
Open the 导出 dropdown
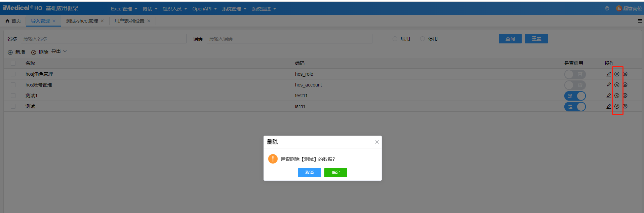pyautogui.click(x=59, y=51)
